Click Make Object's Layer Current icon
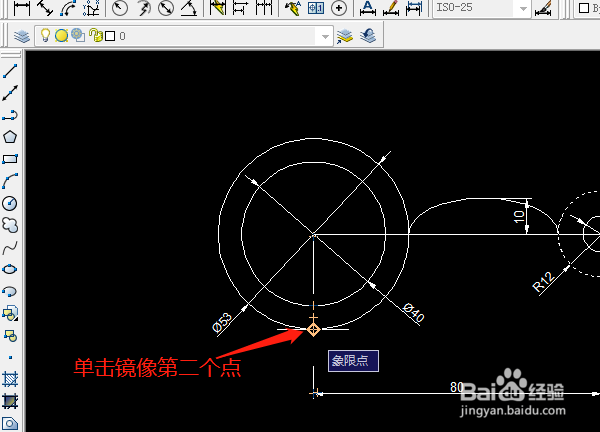Image resolution: width=600 pixels, height=432 pixels. coord(344,36)
